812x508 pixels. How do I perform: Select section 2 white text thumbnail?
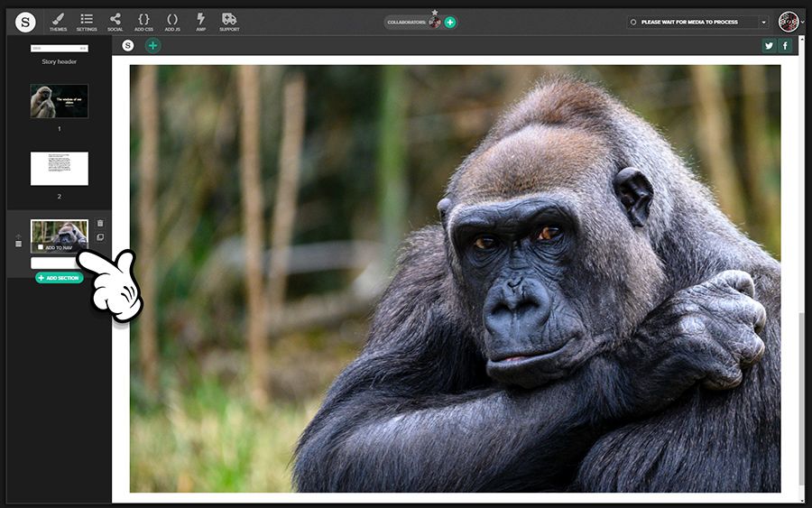59,169
